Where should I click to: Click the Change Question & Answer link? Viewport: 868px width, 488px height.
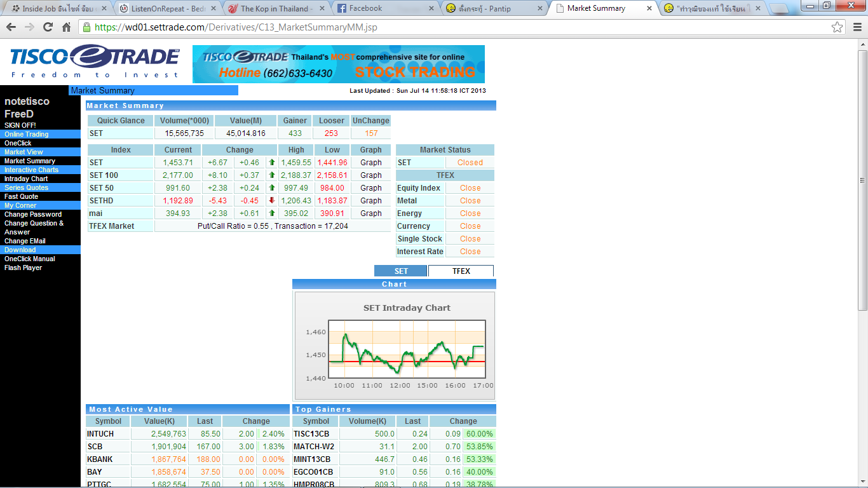(x=34, y=227)
